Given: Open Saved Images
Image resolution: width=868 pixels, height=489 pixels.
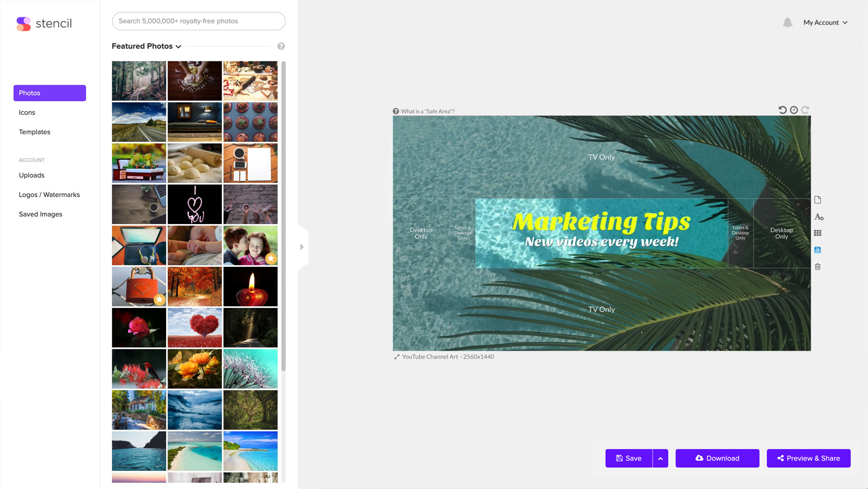Looking at the screenshot, I should coord(41,214).
